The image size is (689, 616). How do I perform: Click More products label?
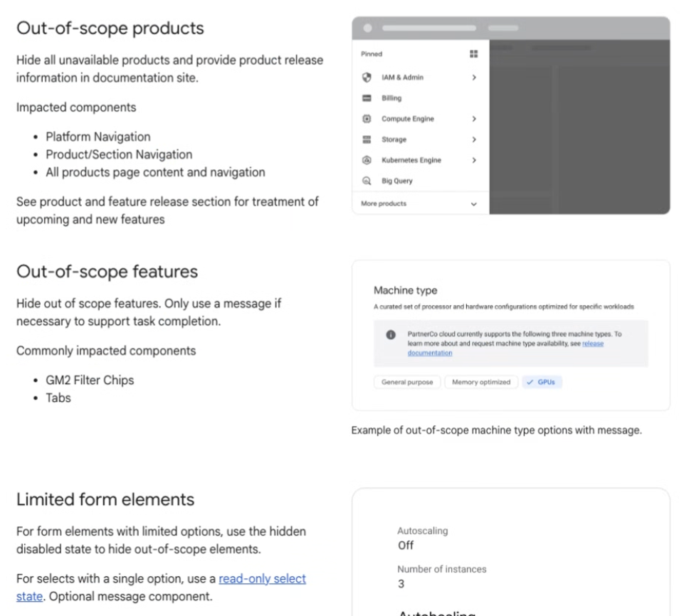[384, 203]
